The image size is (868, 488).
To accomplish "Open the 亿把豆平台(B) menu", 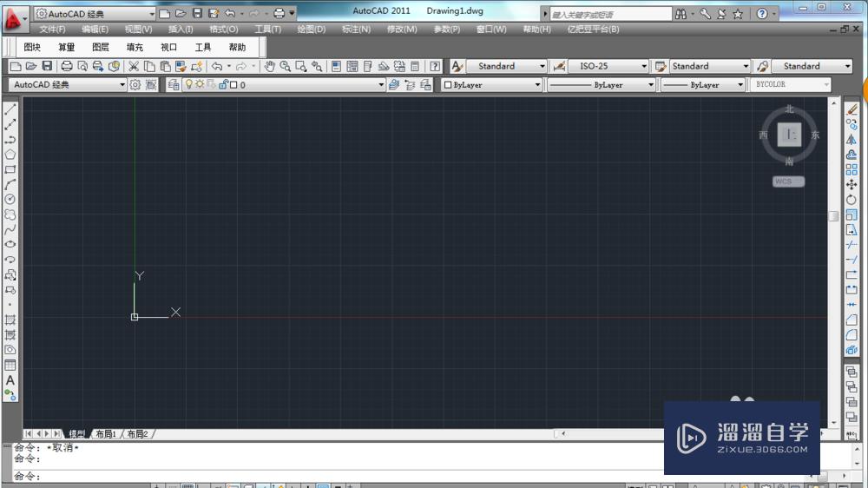I will [x=593, y=30].
